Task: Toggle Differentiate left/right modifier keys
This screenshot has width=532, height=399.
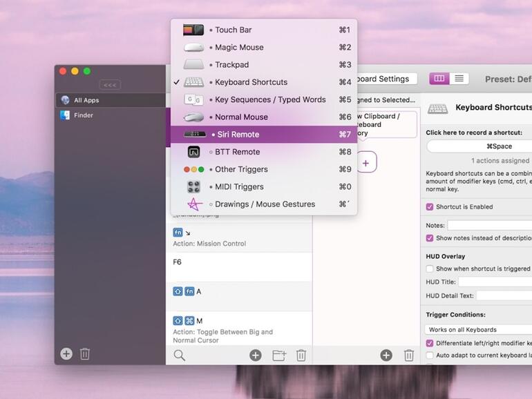Action: click(x=430, y=343)
